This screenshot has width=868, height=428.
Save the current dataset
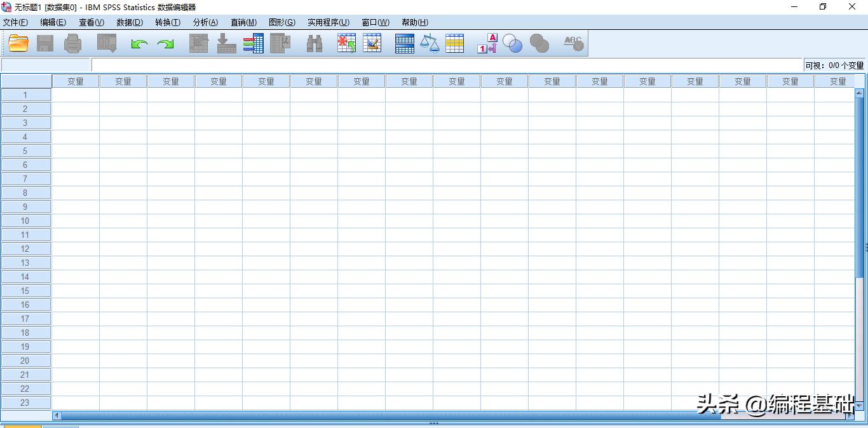(44, 43)
